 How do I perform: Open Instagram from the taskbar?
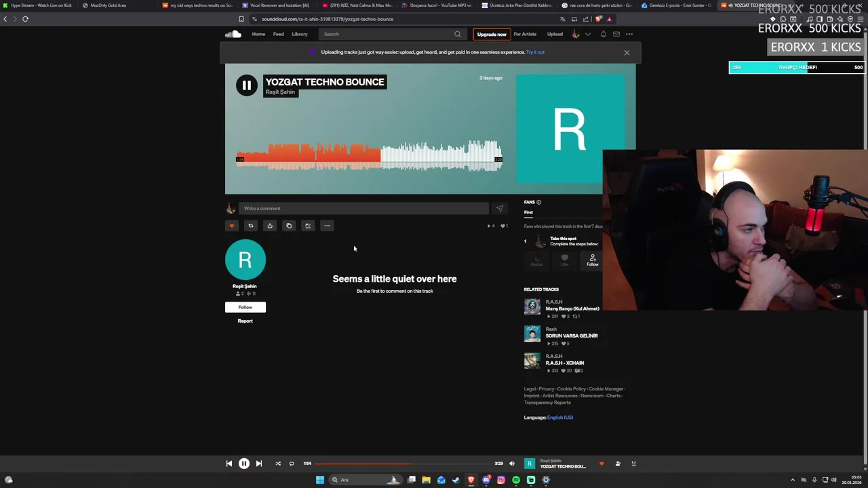501,480
